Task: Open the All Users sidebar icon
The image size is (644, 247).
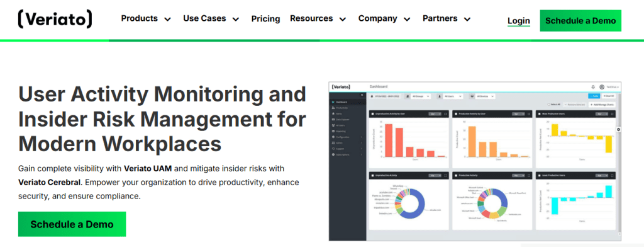Action: (x=333, y=125)
